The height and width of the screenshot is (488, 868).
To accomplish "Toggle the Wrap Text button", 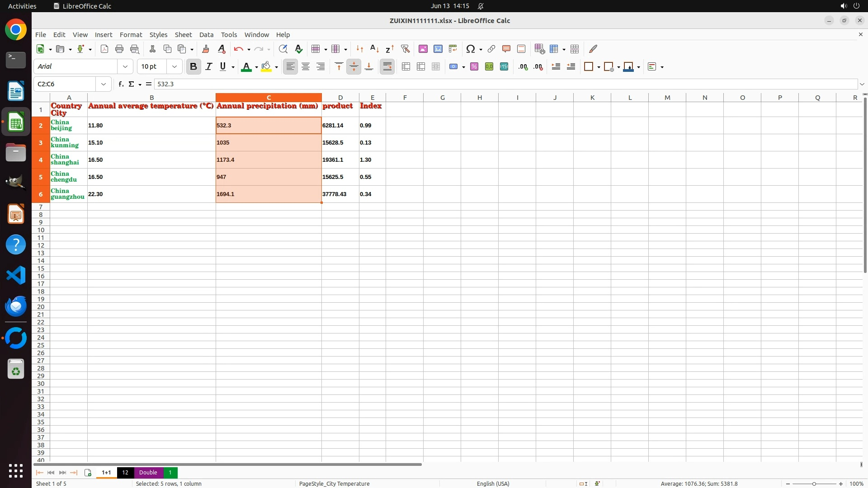I will pyautogui.click(x=387, y=67).
